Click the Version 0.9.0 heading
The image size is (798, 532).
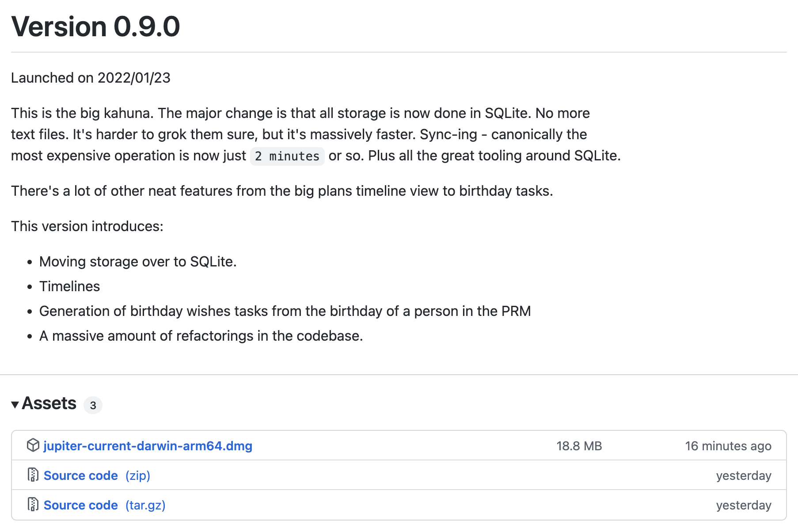point(95,27)
